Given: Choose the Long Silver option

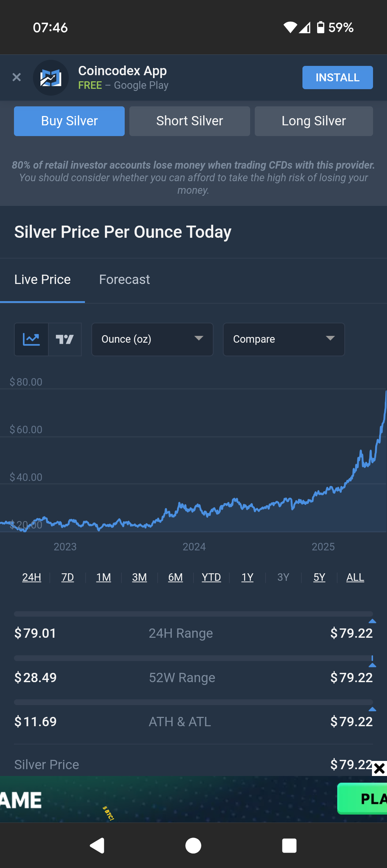Looking at the screenshot, I should click(x=314, y=121).
